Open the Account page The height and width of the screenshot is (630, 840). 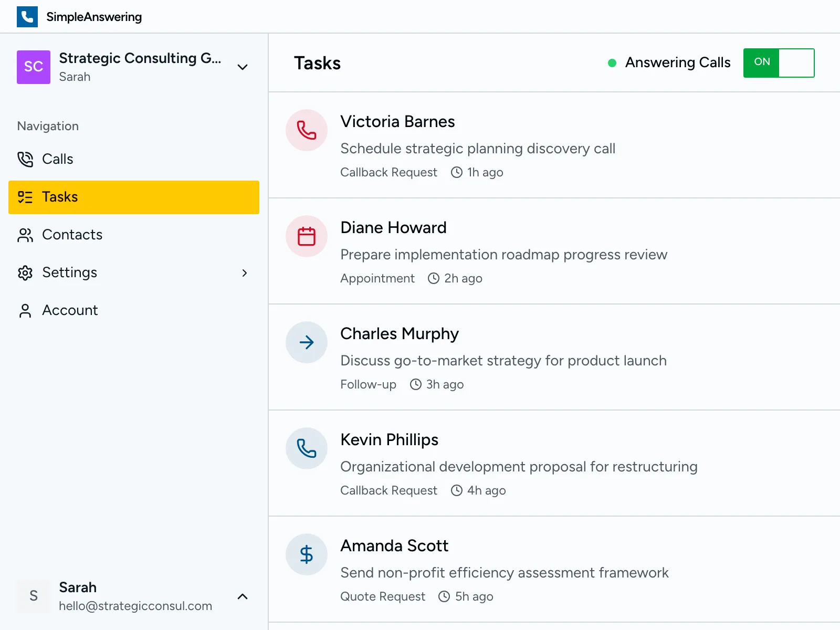click(x=70, y=310)
